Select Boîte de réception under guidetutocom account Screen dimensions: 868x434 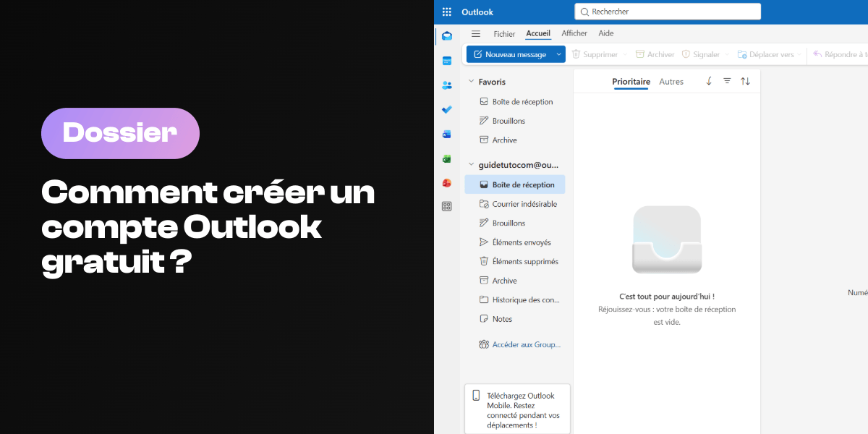pyautogui.click(x=515, y=184)
